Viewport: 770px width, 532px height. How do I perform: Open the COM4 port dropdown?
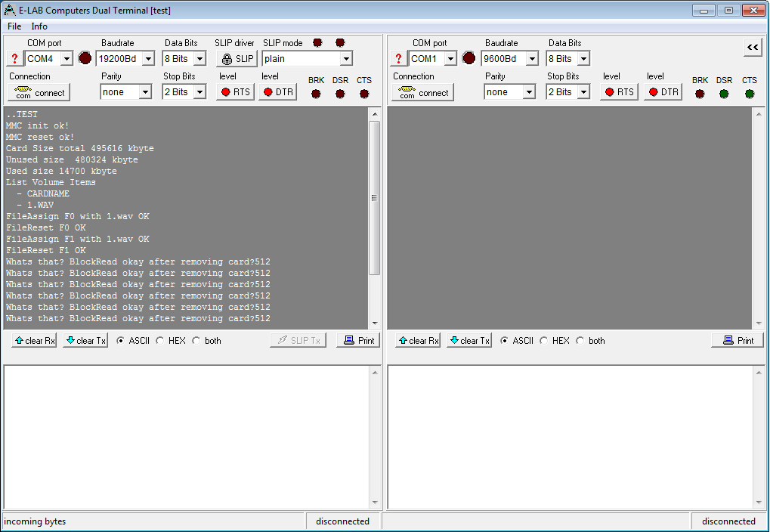[x=66, y=59]
